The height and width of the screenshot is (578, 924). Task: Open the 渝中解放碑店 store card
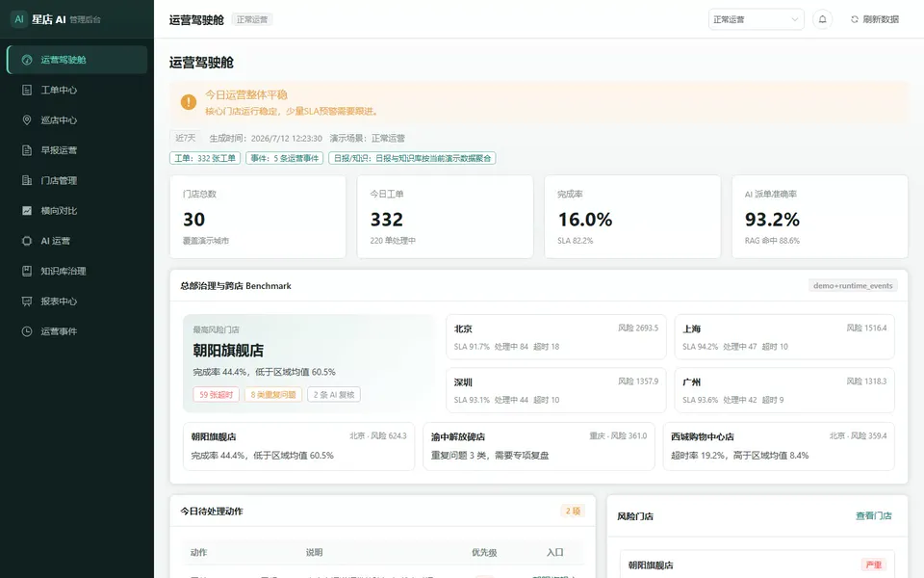[x=539, y=446]
